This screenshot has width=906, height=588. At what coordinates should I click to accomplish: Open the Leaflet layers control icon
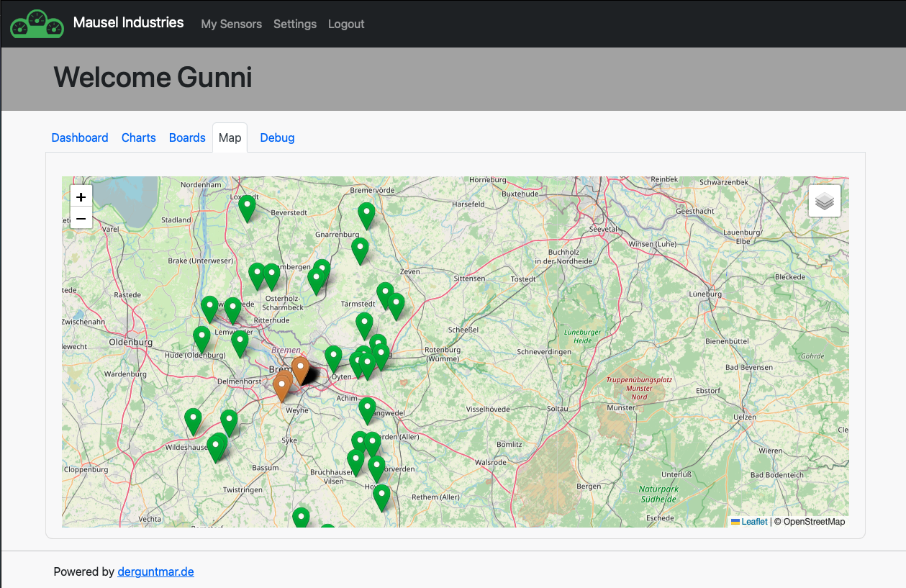tap(823, 200)
